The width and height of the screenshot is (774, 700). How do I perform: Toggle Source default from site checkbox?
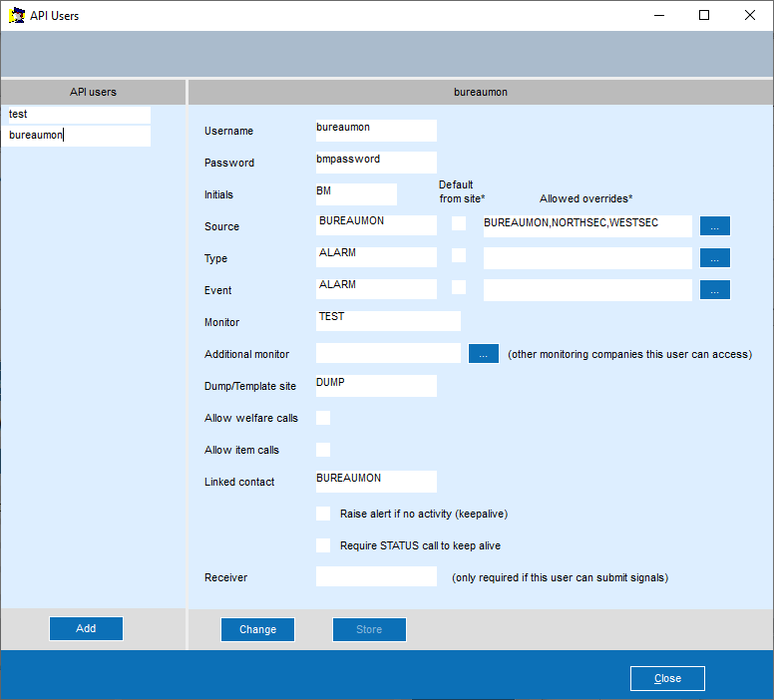point(459,223)
